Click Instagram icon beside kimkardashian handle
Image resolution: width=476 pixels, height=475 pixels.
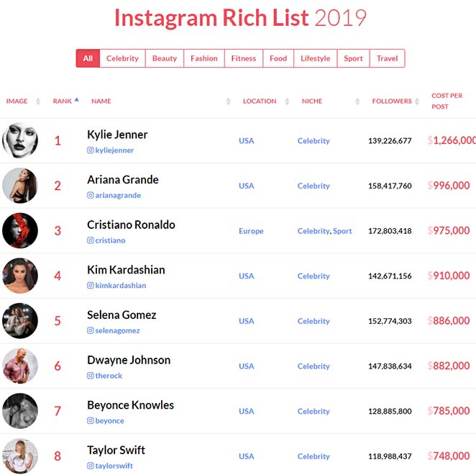pos(90,286)
